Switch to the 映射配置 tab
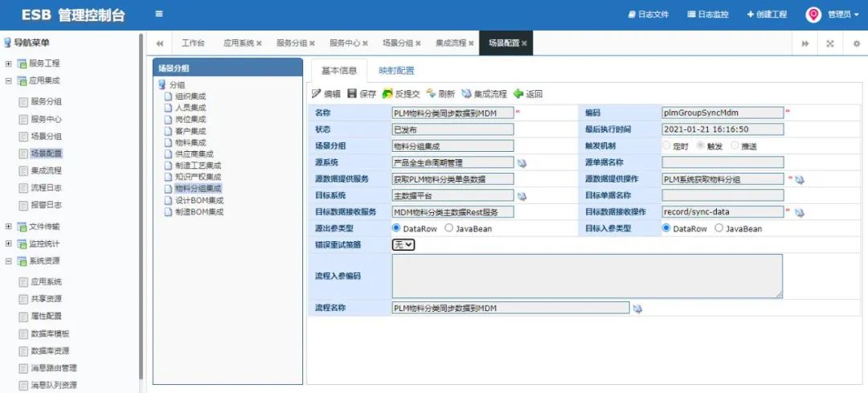The image size is (868, 393). pyautogui.click(x=396, y=71)
